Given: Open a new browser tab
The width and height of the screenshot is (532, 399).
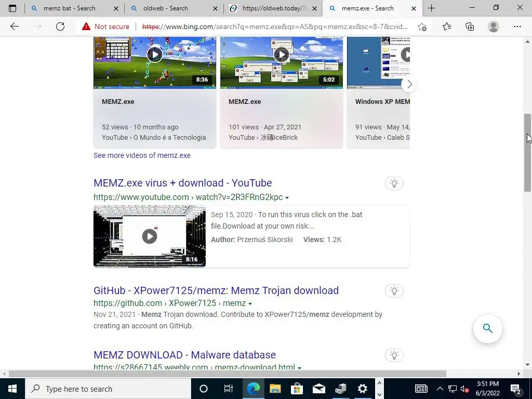Looking at the screenshot, I should pos(431,8).
